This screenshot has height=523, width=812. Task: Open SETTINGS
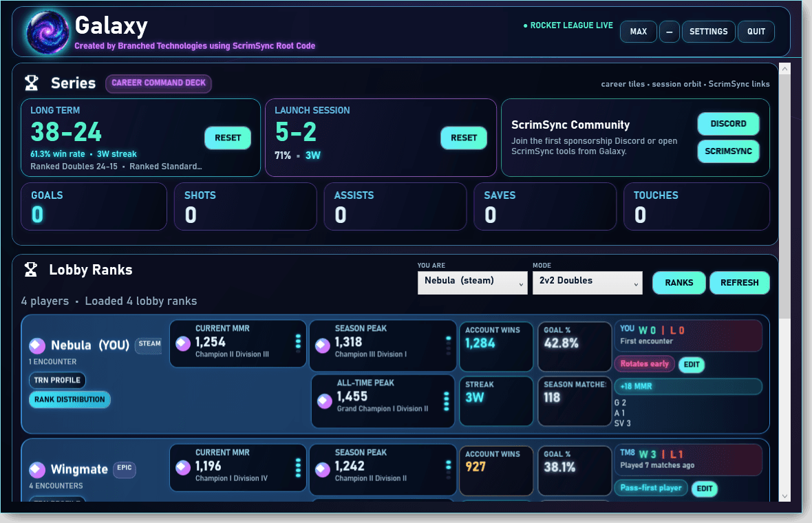click(x=708, y=32)
